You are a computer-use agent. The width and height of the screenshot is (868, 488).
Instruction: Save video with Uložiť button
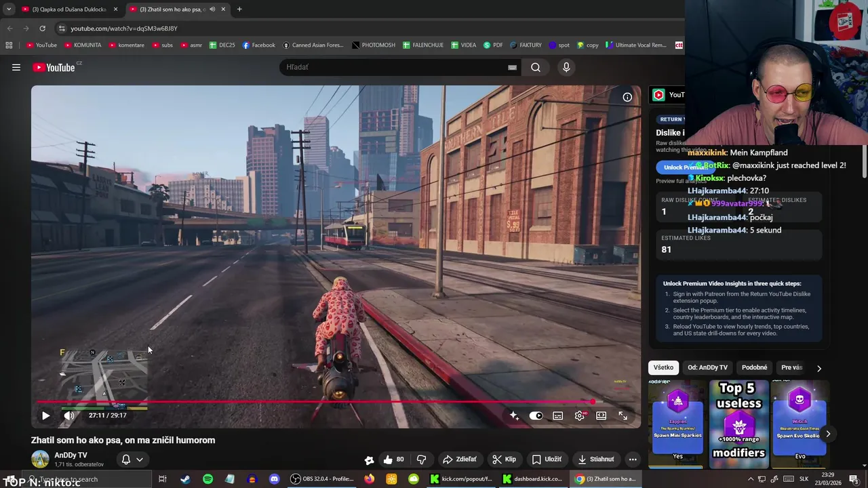(547, 459)
